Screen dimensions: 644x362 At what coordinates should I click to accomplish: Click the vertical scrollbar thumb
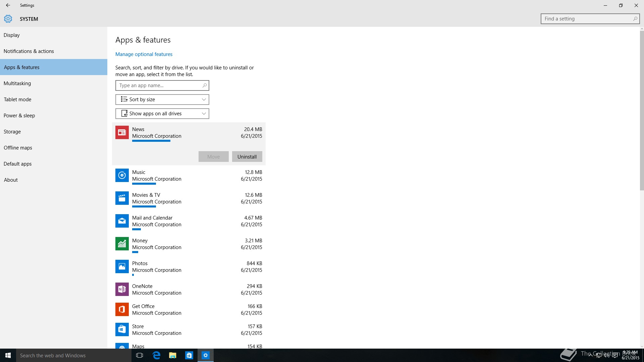coord(642,111)
